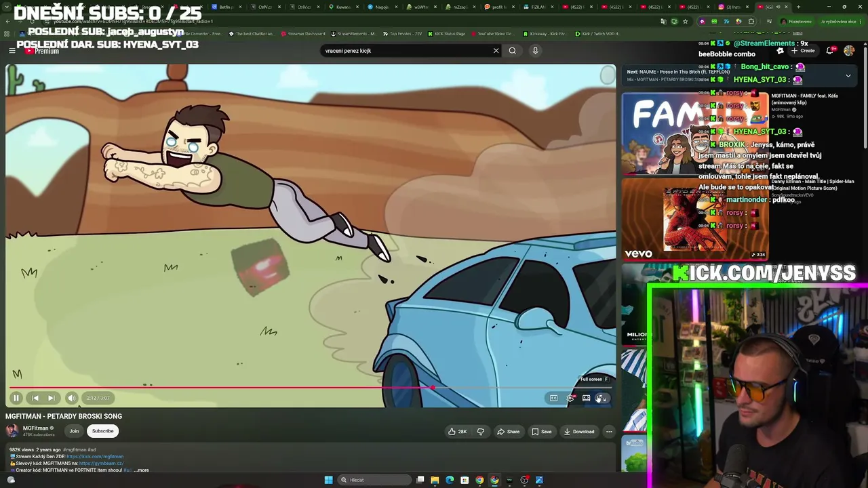Launch Microsoft Edge from the taskbar
The image size is (868, 488).
(x=450, y=480)
